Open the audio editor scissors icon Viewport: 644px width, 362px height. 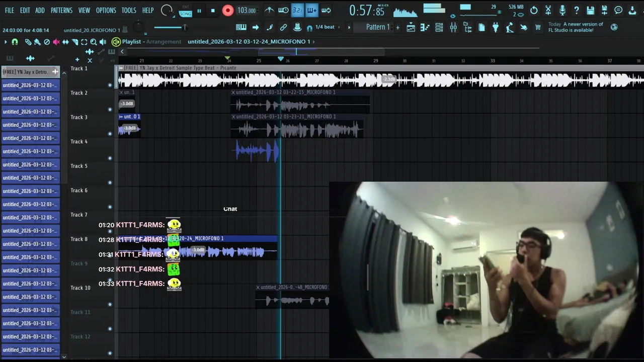[x=548, y=10]
